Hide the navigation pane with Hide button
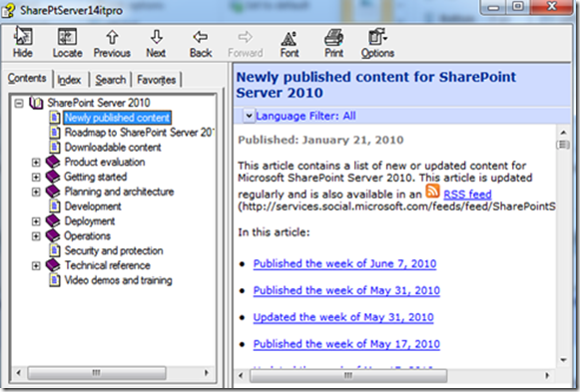The height and width of the screenshot is (392, 580). 23,42
